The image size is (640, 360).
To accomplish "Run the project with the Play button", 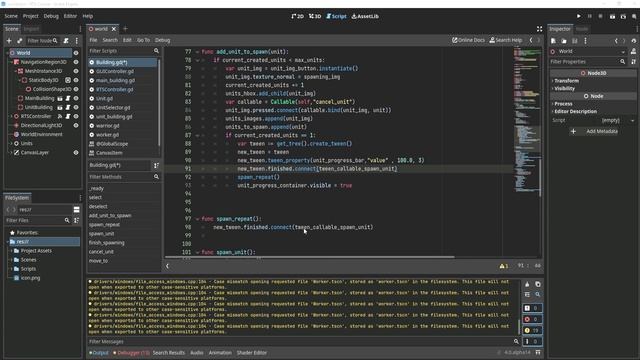I will [578, 16].
